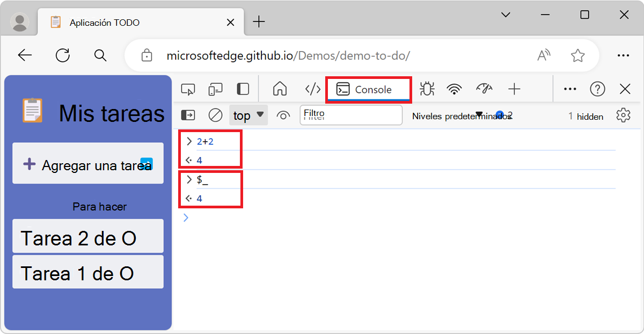Clear the console
The image size is (644, 334).
click(215, 115)
